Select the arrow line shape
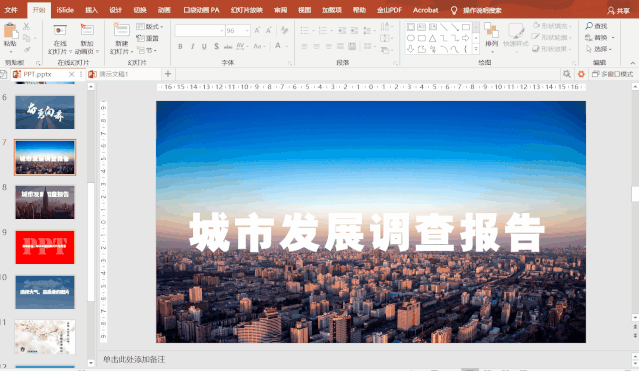Viewport: 639px width, 371px height. (x=455, y=27)
